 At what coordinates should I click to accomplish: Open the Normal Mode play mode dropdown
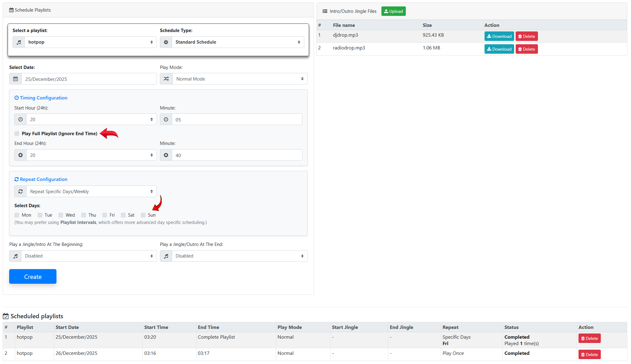pyautogui.click(x=240, y=79)
